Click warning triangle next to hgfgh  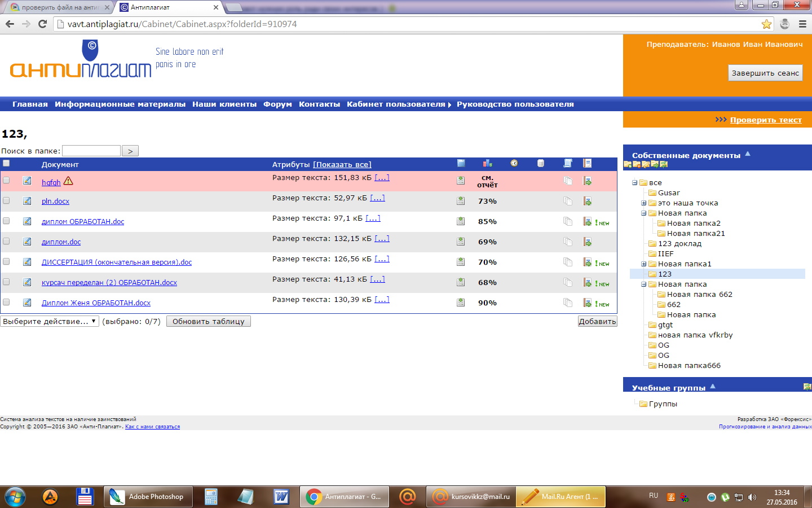68,181
